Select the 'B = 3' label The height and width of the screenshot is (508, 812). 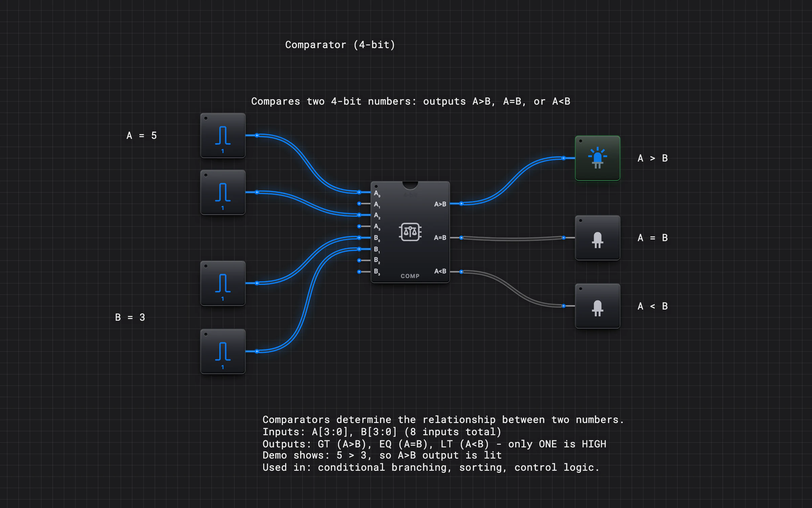pos(130,317)
